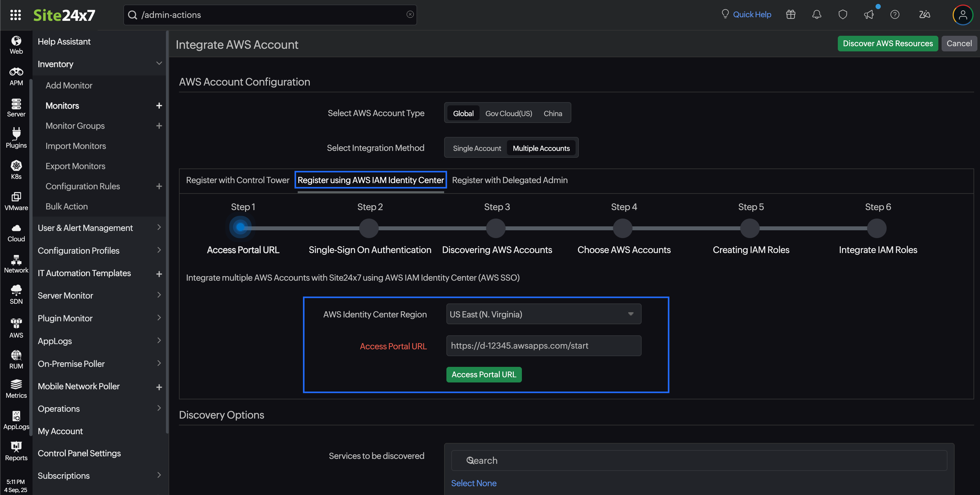Select the Network icon in the sidebar
This screenshot has width=980, height=495.
coord(16,263)
